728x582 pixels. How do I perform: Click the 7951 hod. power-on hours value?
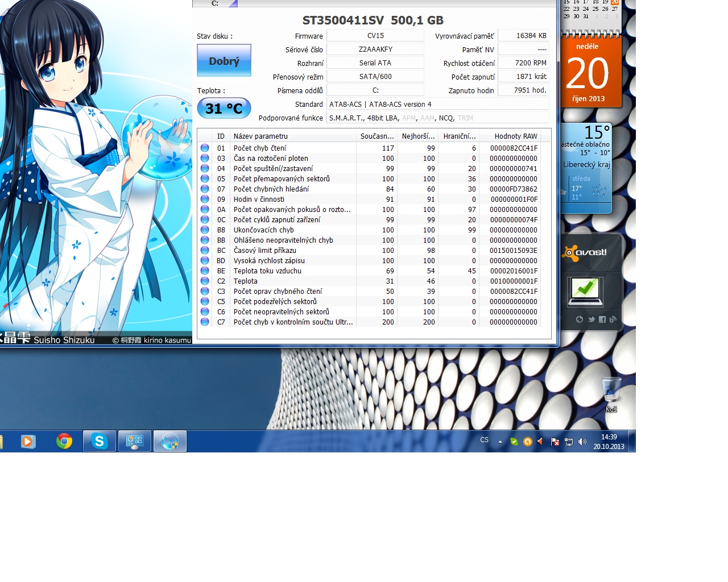[523, 90]
